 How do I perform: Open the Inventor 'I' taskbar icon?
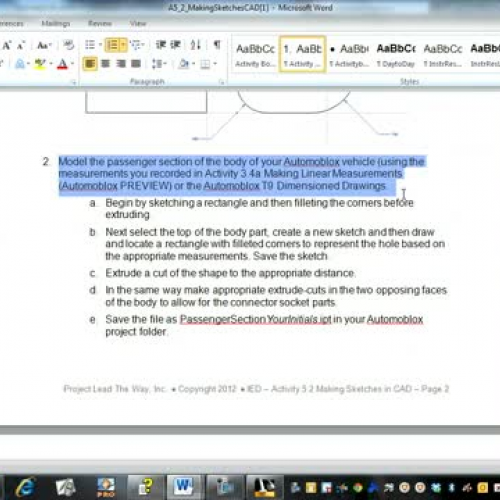tap(264, 487)
